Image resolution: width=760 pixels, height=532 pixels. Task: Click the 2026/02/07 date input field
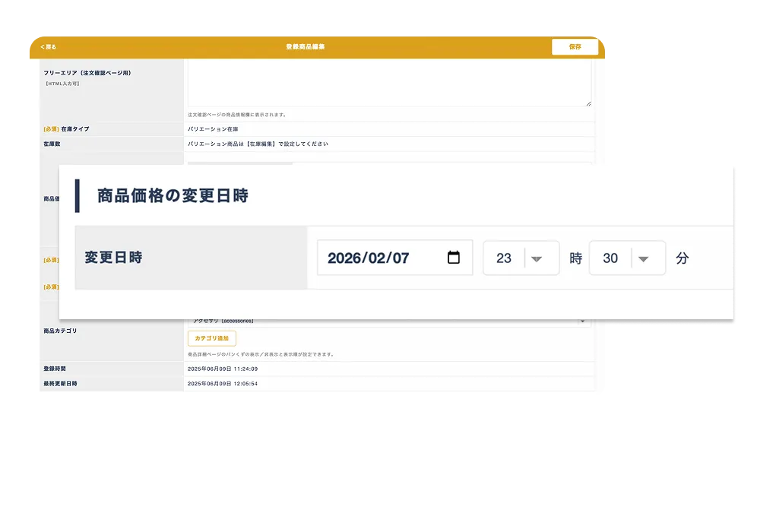coord(380,258)
